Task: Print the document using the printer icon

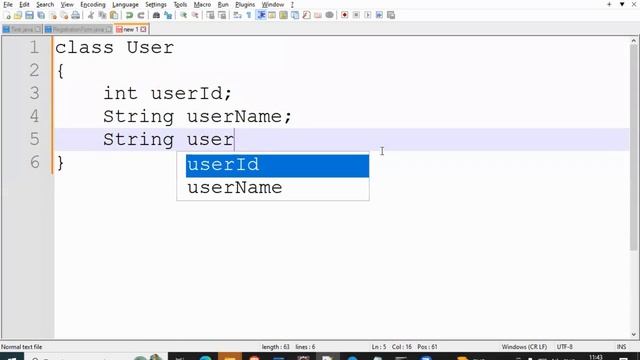Action: 76,16
